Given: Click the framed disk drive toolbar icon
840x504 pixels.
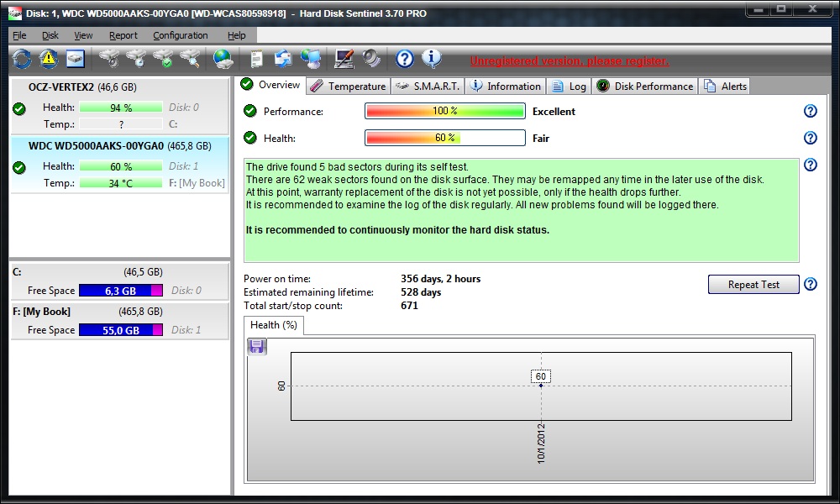Looking at the screenshot, I should [x=76, y=59].
